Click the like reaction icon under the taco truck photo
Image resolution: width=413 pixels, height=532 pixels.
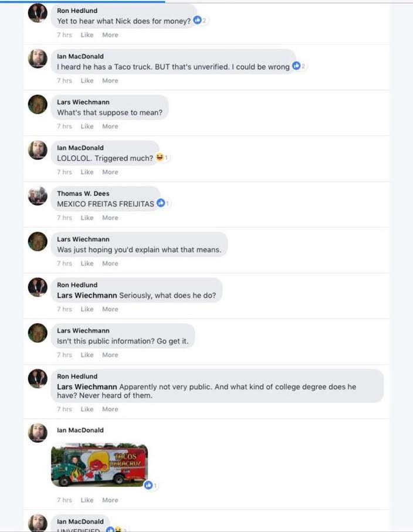pos(148,485)
